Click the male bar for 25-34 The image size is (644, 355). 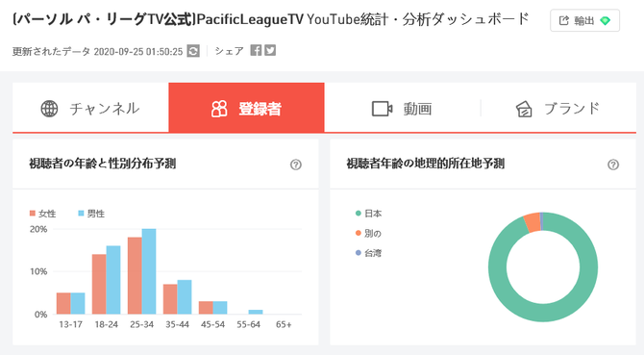click(149, 271)
